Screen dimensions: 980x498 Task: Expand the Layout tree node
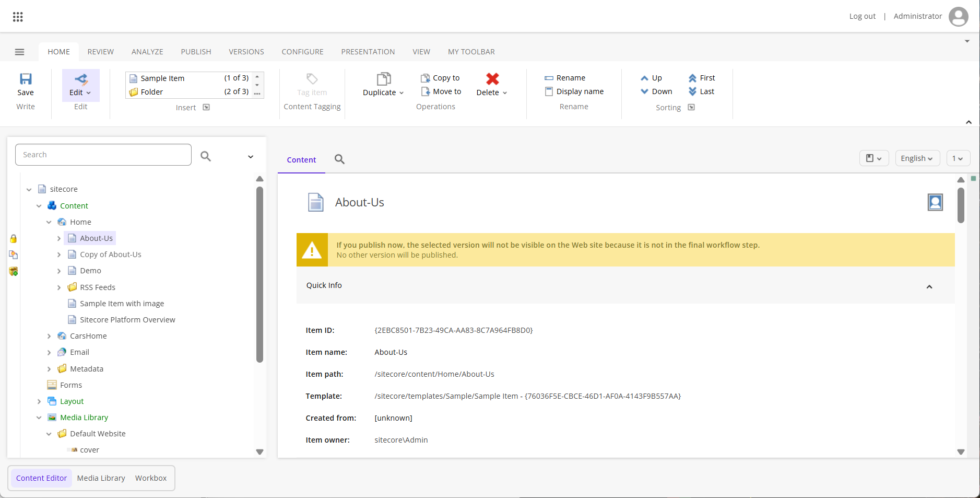pos(39,401)
